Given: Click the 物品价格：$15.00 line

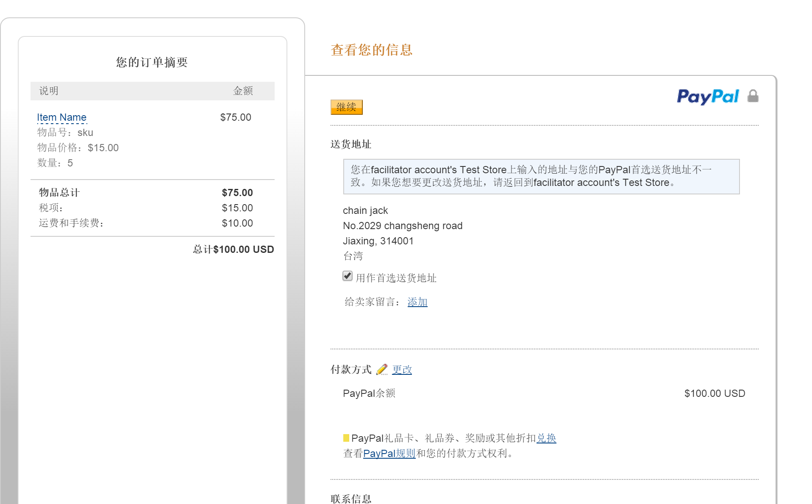Looking at the screenshot, I should 78,148.
